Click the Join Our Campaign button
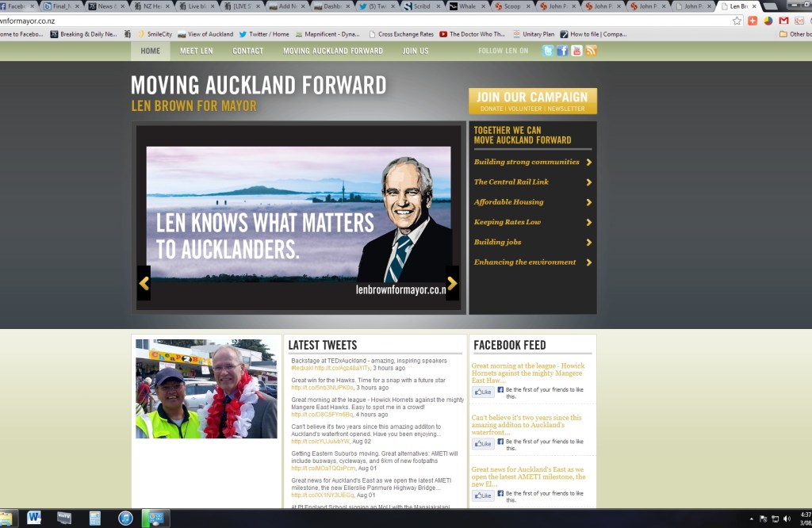The height and width of the screenshot is (528, 812). pos(532,101)
